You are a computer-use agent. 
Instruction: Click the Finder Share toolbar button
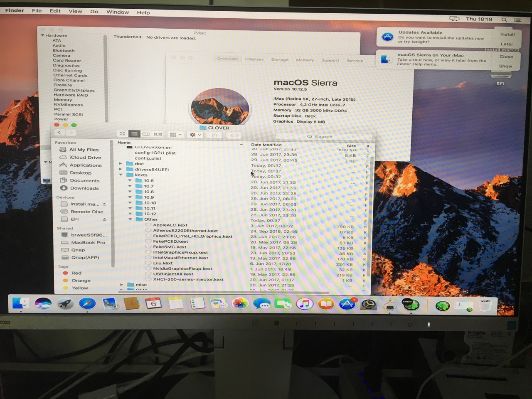[214, 135]
